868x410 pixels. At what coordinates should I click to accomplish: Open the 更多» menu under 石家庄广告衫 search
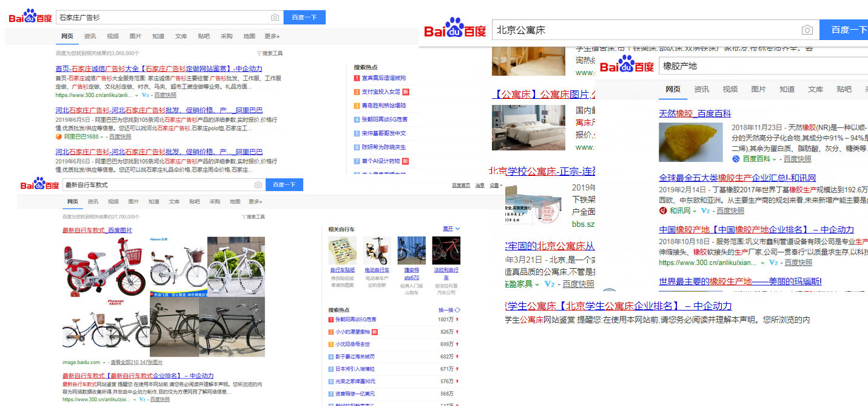[272, 36]
